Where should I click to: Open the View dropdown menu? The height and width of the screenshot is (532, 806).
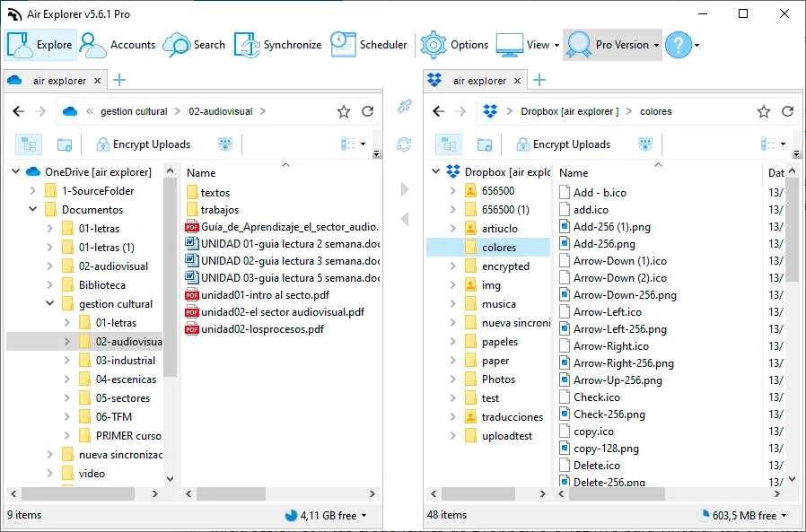pos(528,45)
